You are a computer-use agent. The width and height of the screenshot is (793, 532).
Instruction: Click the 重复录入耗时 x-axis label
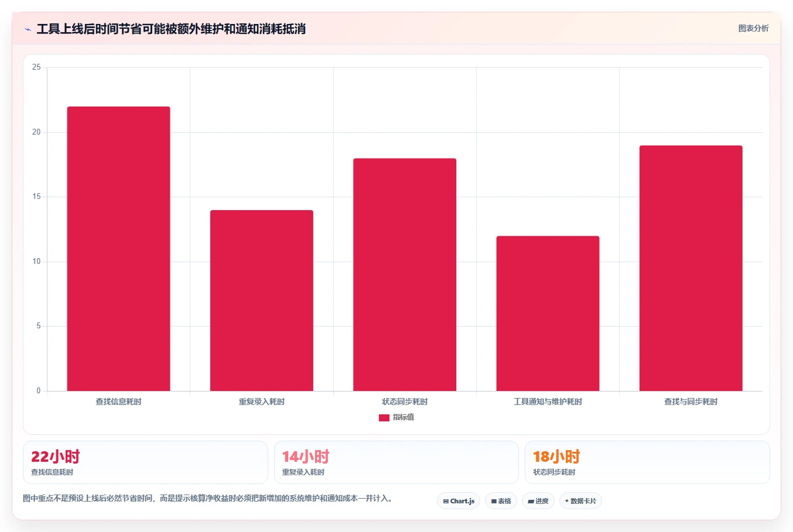[262, 401]
